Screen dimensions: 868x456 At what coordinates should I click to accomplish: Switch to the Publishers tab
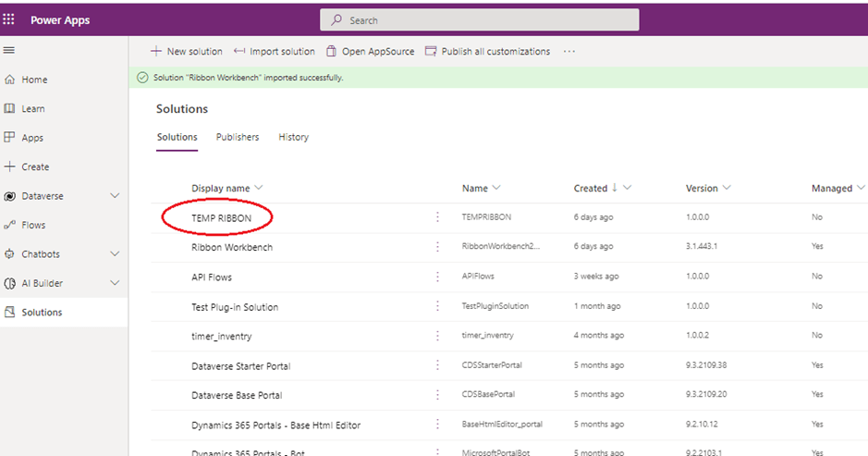pos(238,137)
